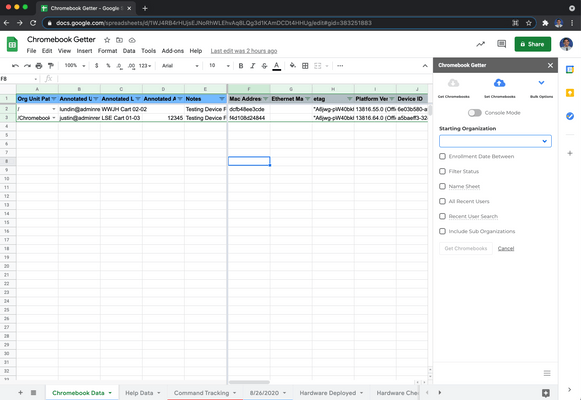The image size is (581, 400).
Task: Open the Borders tool
Action: click(305, 66)
